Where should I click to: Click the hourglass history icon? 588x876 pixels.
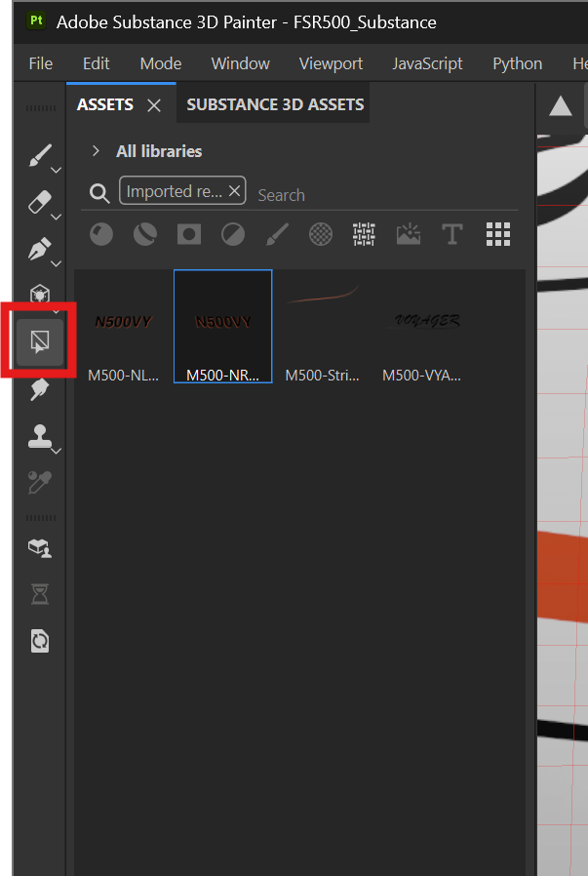(x=40, y=594)
